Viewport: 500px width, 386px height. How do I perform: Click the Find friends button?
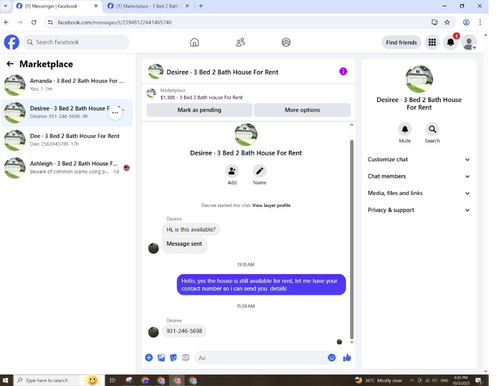point(401,42)
